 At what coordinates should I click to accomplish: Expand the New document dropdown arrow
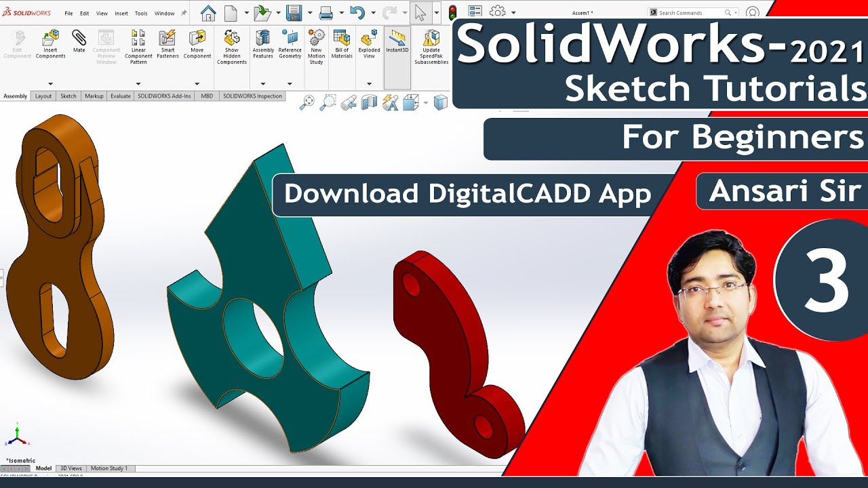point(245,13)
